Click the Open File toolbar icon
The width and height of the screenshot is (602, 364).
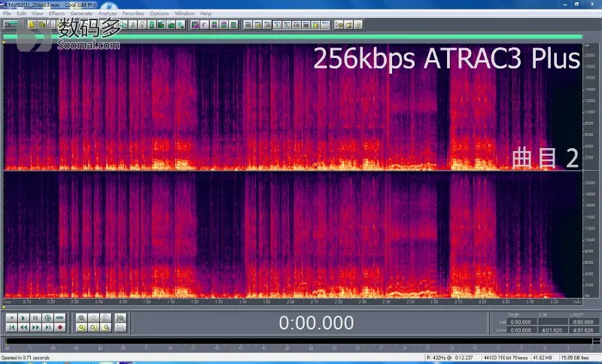(41, 25)
